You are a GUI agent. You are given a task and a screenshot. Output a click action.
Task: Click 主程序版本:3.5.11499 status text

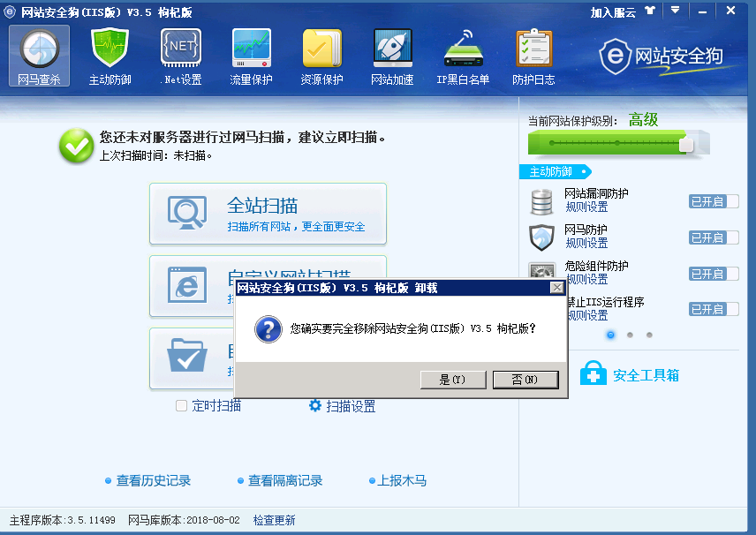[62, 521]
